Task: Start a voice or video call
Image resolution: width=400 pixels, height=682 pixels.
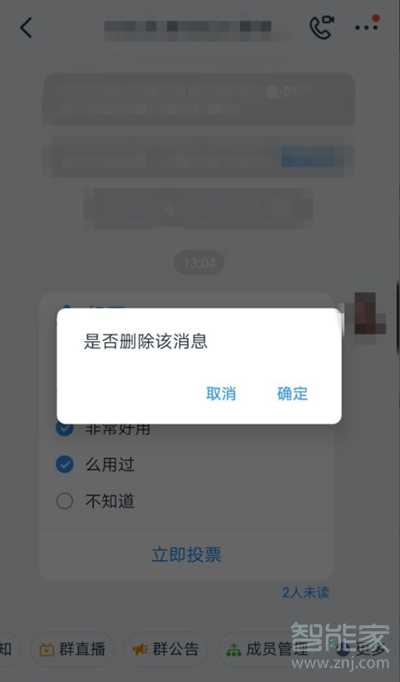Action: coord(321,27)
